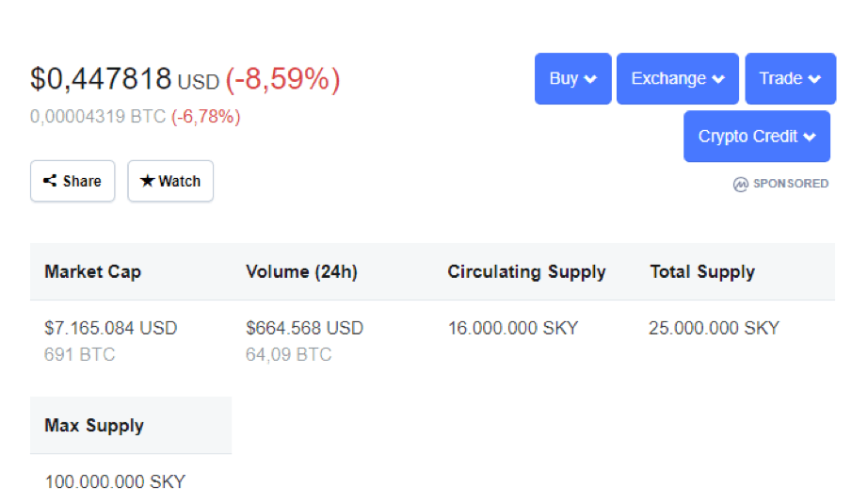The width and height of the screenshot is (868, 504).
Task: Open the Trade dropdown menu
Action: click(791, 78)
